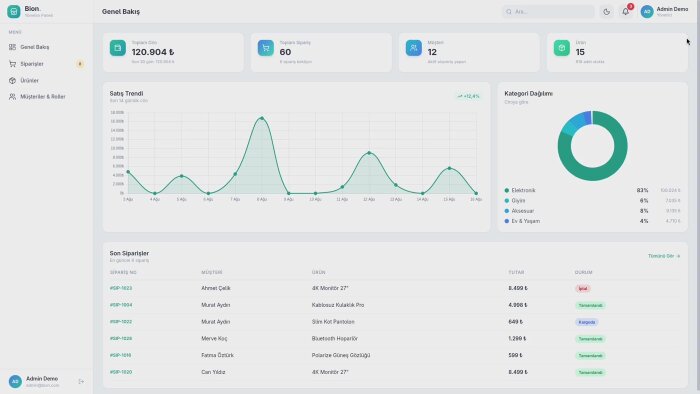
Task: Click the magnifier icon in search box
Action: 509,12
